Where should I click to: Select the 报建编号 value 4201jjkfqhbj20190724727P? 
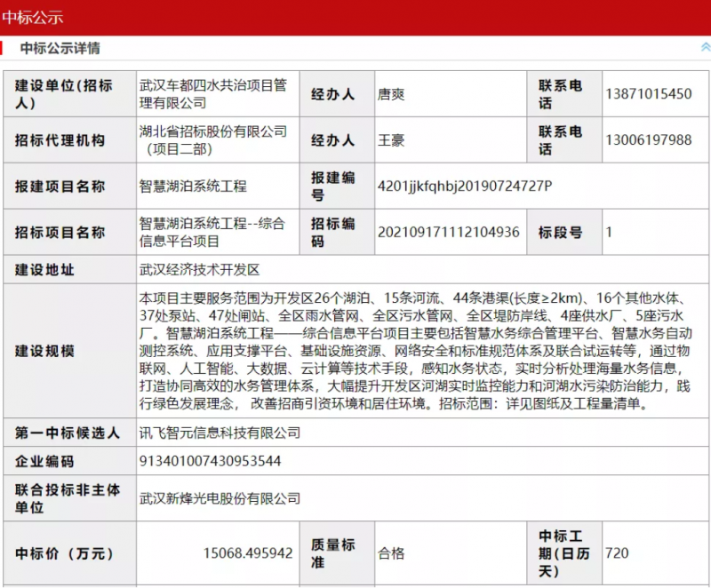465,187
